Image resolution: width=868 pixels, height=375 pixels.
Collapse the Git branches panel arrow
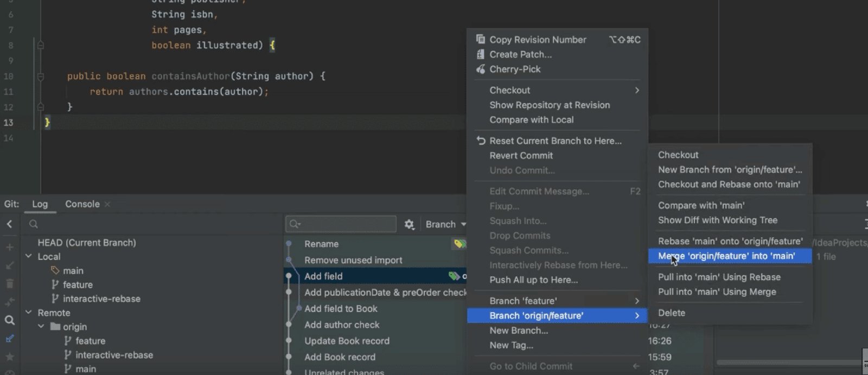click(x=9, y=224)
